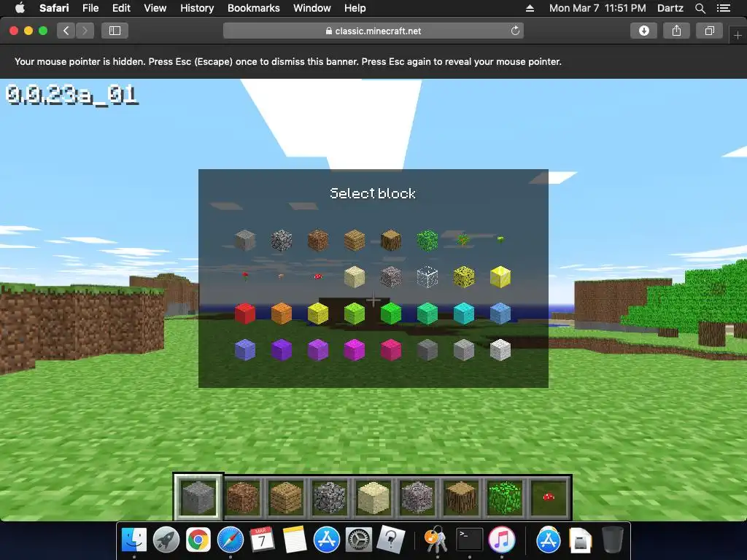
Task: Open the Trash in the Dock
Action: [x=613, y=540]
